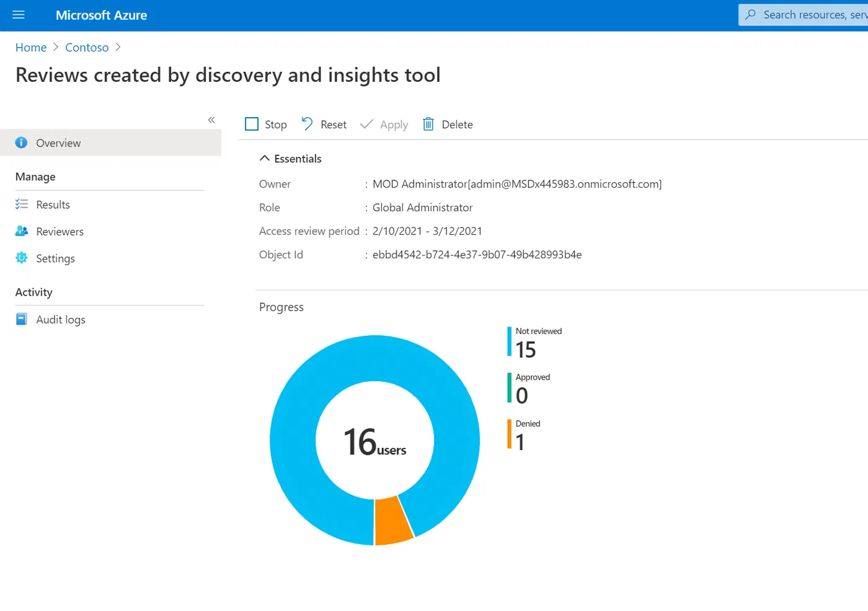Click the Settings gear icon
868x611 pixels.
coord(22,258)
